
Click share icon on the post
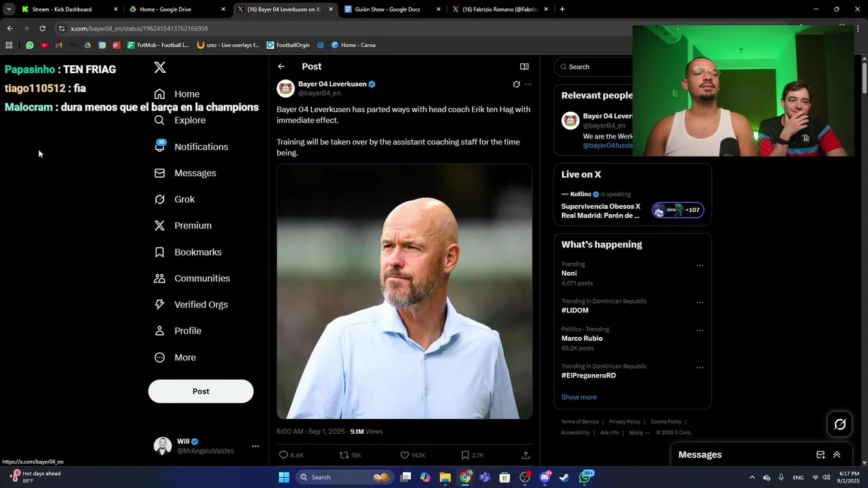[x=526, y=455]
